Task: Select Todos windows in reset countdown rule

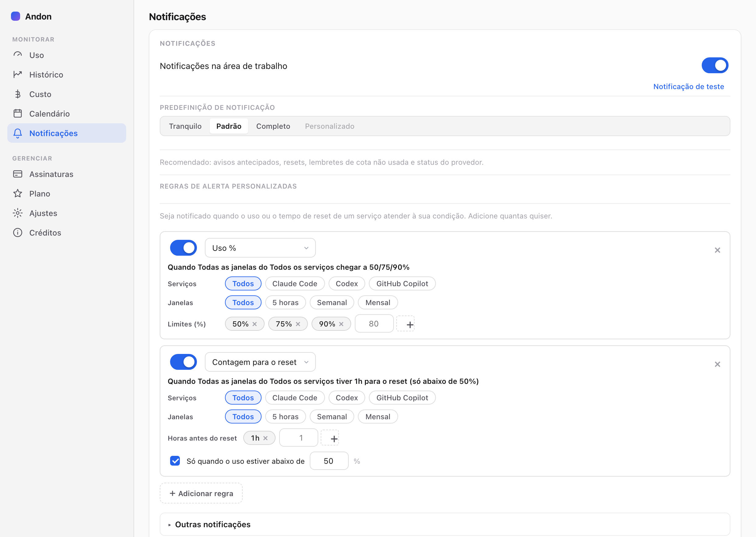Action: tap(243, 416)
